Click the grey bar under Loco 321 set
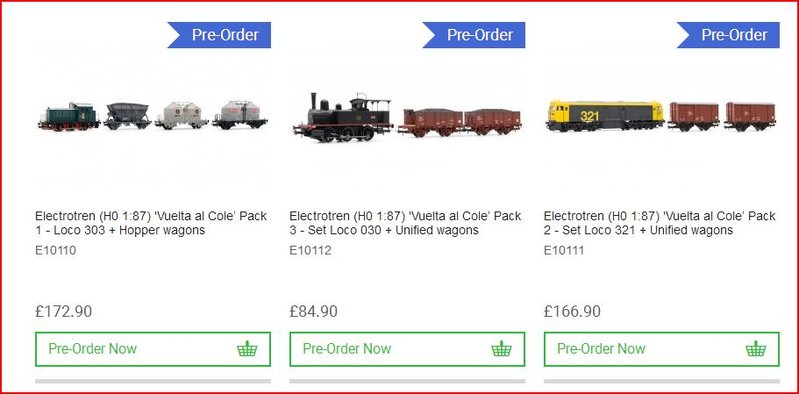Screen dimensions: 799x394 pos(661,381)
